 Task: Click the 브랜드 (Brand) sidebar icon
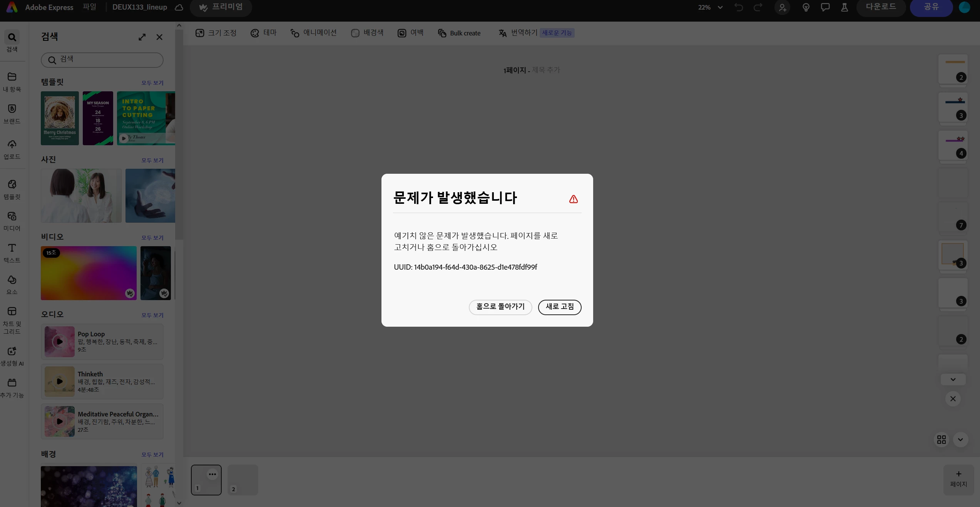pyautogui.click(x=12, y=113)
